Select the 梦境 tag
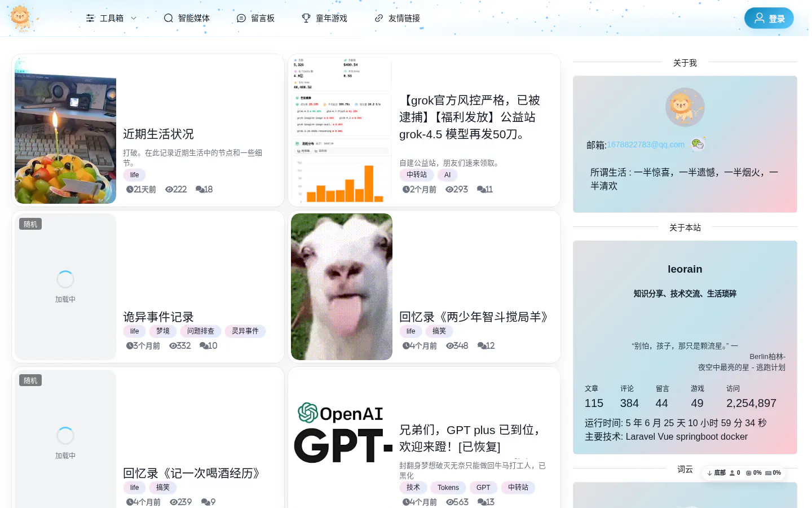Screen dimensions: 812x508 point(163,331)
